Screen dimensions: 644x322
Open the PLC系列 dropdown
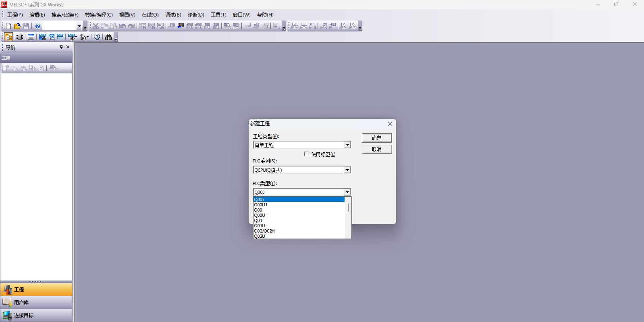click(347, 170)
